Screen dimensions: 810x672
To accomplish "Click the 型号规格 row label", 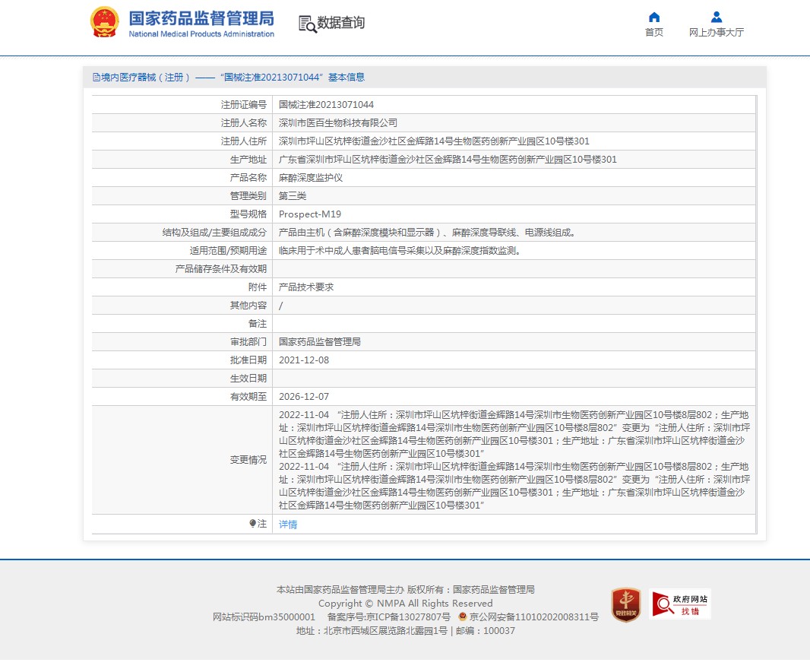I will click(248, 214).
